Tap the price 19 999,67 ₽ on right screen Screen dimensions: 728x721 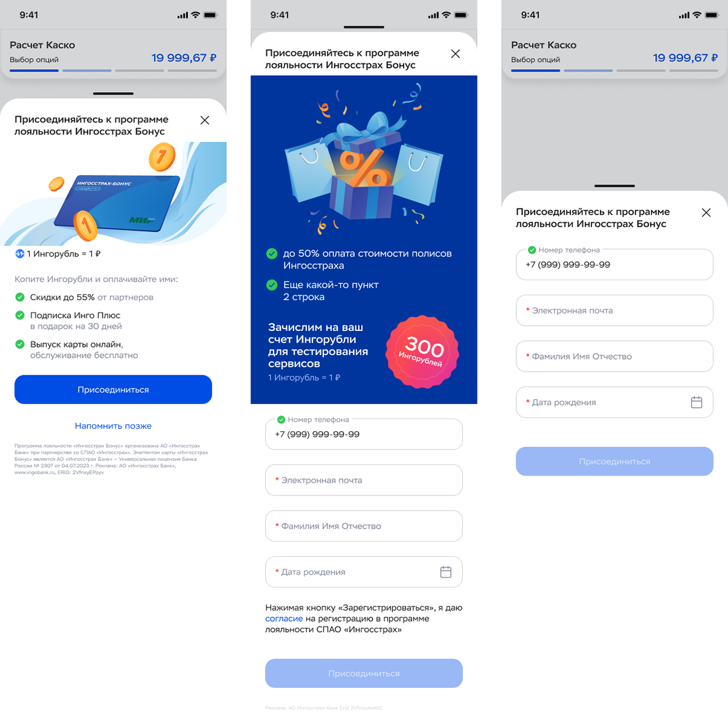click(685, 58)
